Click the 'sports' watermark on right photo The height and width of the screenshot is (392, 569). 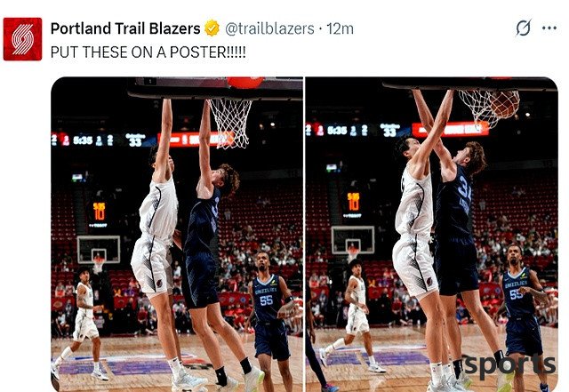coord(509,365)
